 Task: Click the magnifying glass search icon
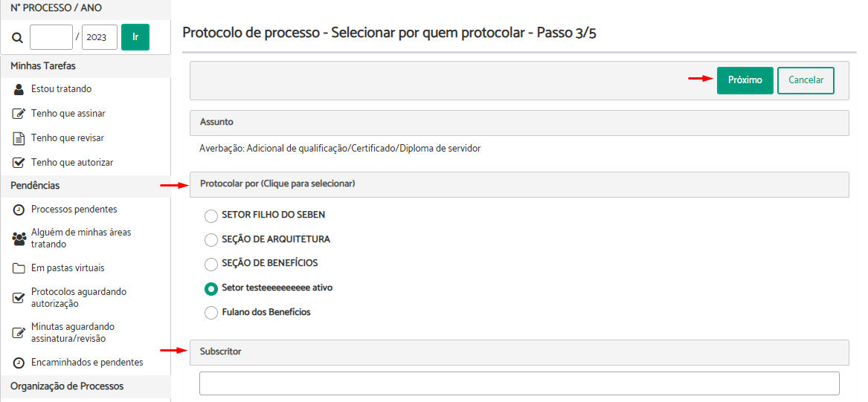pyautogui.click(x=18, y=38)
